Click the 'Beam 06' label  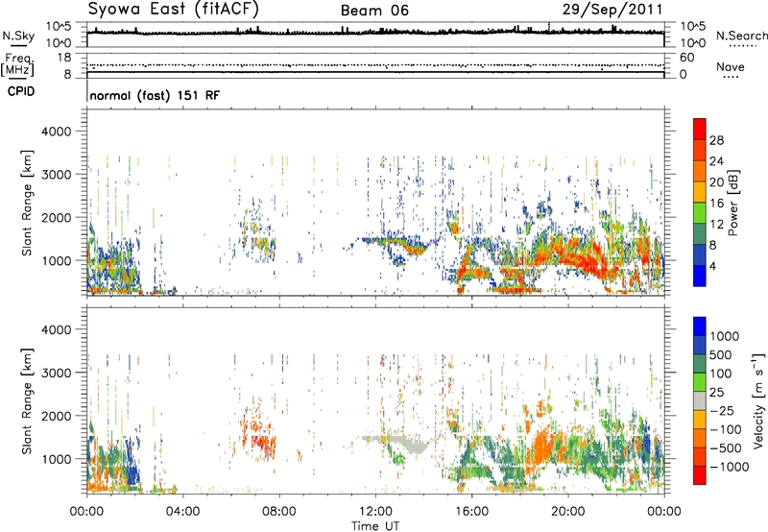tap(374, 11)
